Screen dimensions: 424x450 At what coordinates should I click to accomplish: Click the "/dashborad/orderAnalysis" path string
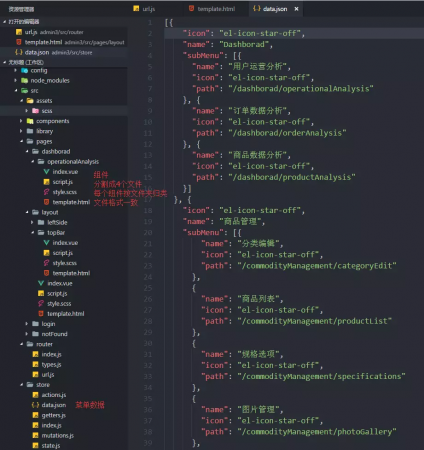(287, 133)
